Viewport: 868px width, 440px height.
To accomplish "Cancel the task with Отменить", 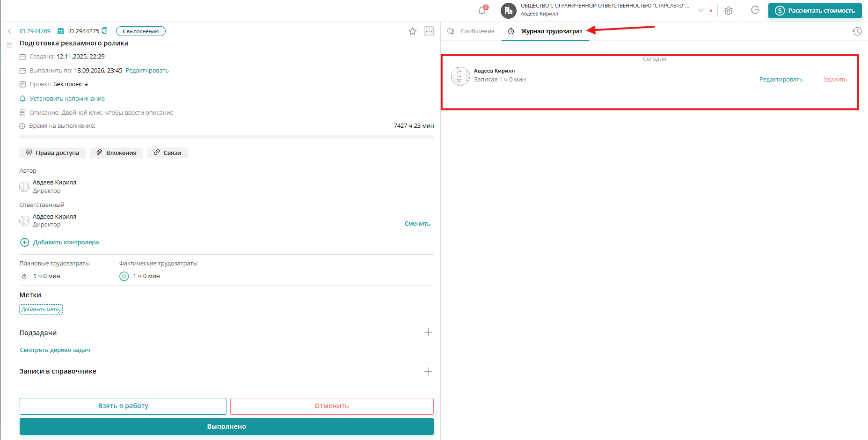I will point(332,406).
